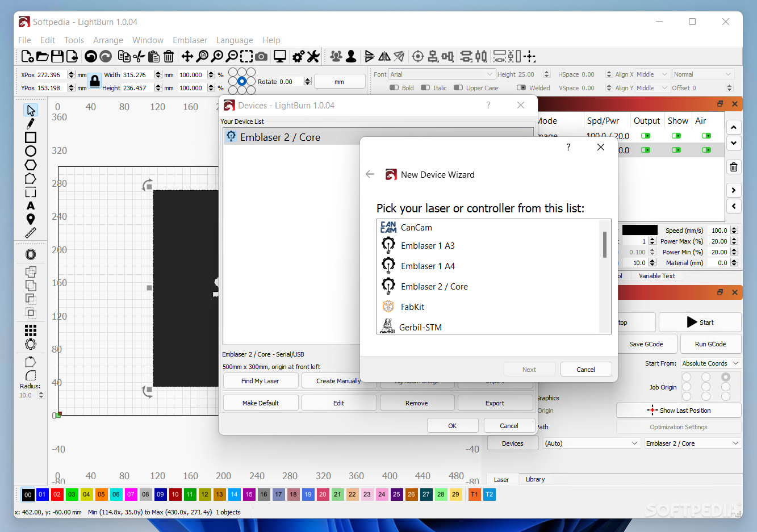Select the Measure ruler tool
Image resolution: width=757 pixels, height=532 pixels.
(x=31, y=233)
